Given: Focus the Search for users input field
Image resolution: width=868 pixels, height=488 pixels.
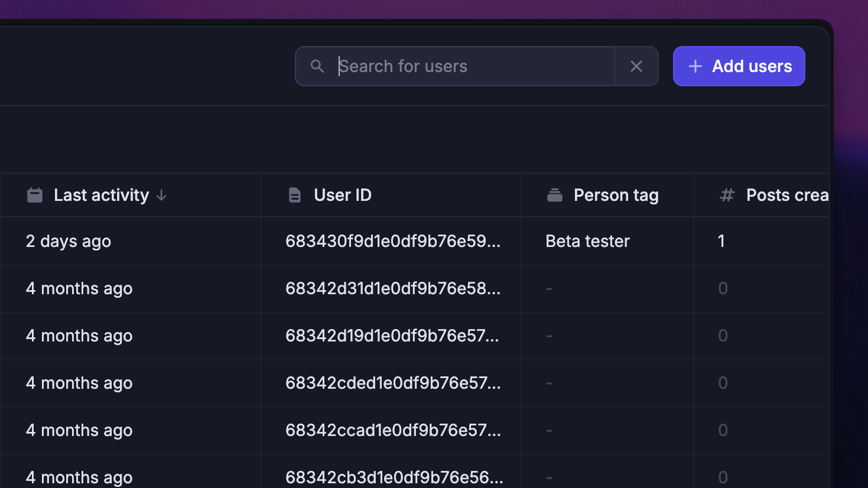Looking at the screenshot, I should point(473,66).
